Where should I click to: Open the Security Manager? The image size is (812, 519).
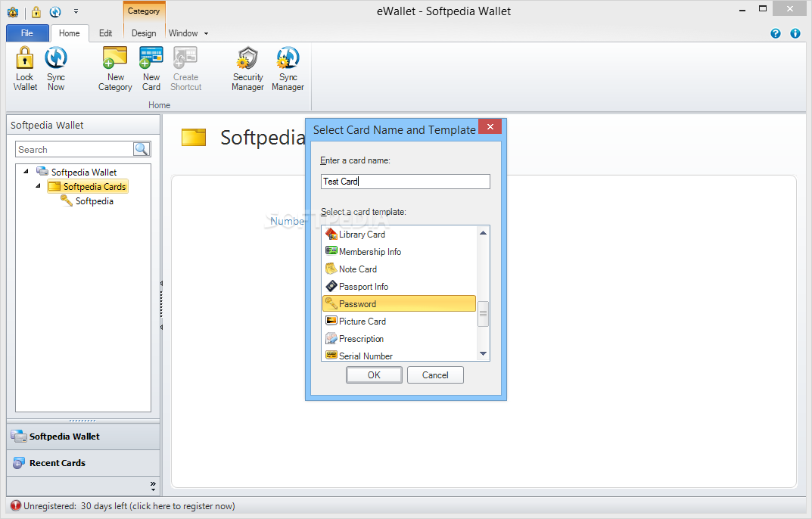(x=247, y=69)
